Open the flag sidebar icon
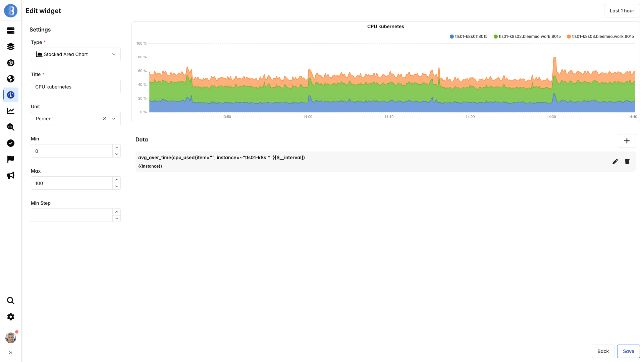This screenshot has height=362, width=644. point(11,159)
